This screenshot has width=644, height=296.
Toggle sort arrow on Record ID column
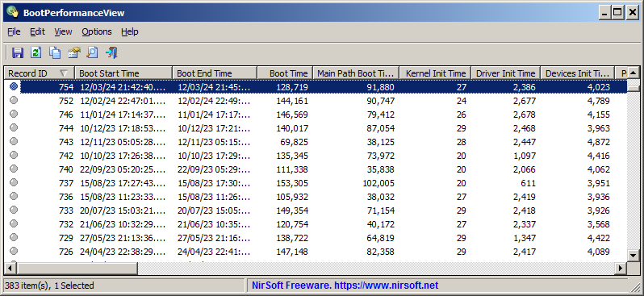click(x=63, y=73)
